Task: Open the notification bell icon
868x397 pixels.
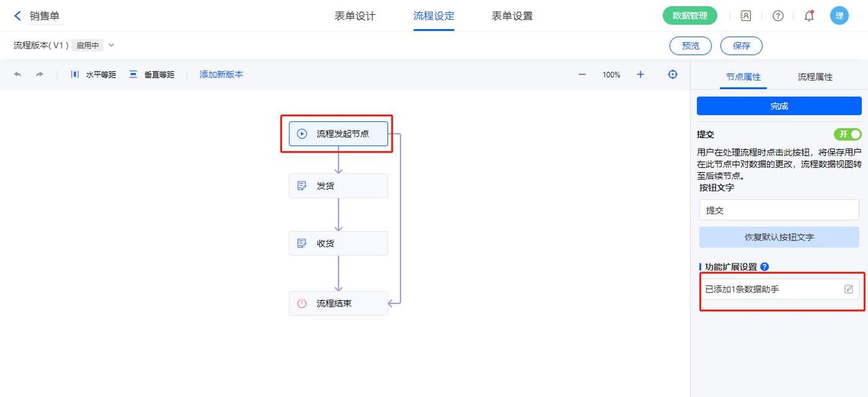Action: coord(809,15)
